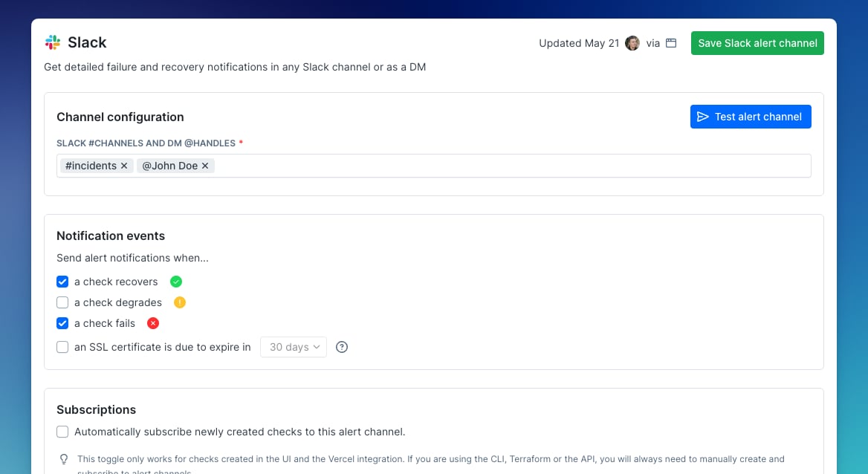Screen dimensions: 868x474
Task: Check automatically subscribe newly created checks
Action: 62,432
